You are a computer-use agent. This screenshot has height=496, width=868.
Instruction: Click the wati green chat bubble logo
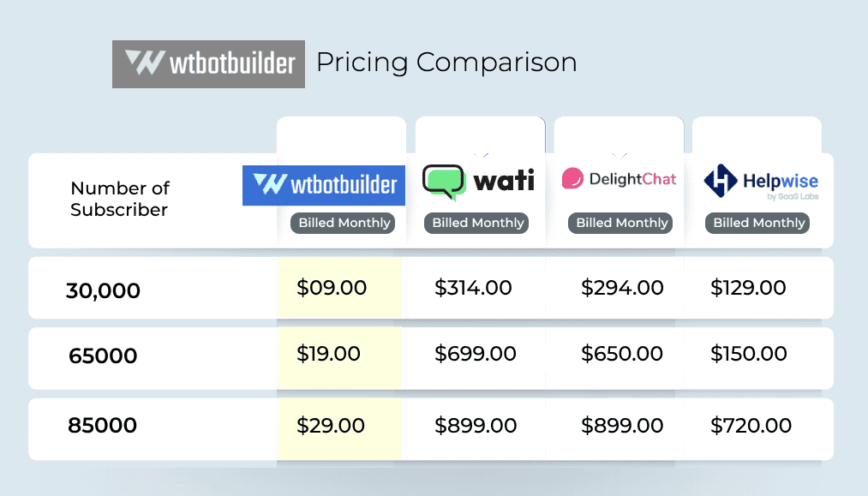pos(443,181)
